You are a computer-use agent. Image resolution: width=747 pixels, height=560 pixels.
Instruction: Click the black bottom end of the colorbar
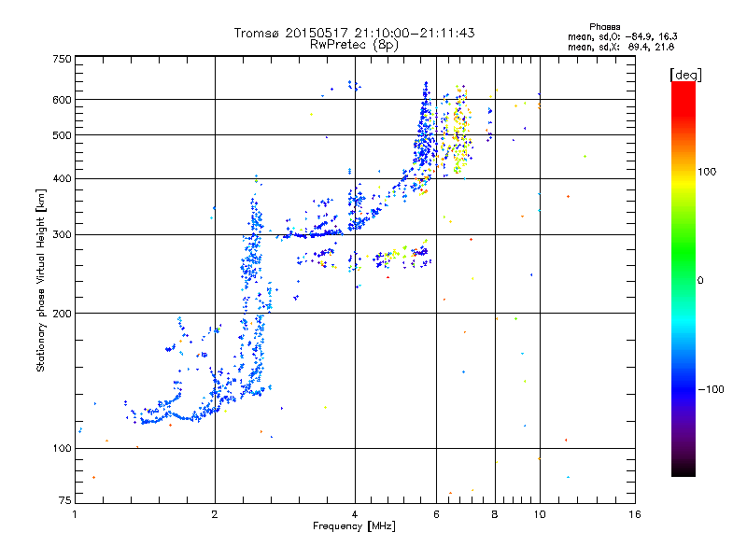pyautogui.click(x=684, y=469)
